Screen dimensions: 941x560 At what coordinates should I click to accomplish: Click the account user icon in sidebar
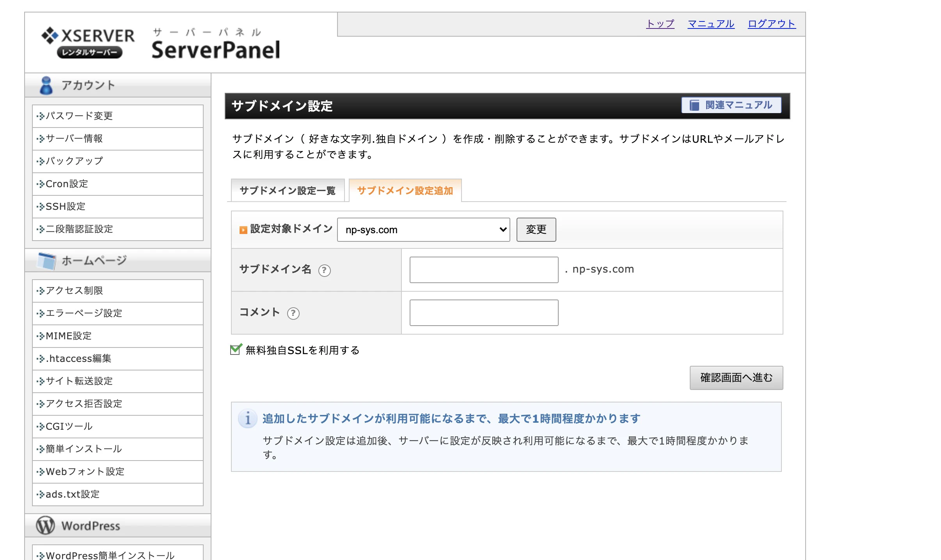46,85
